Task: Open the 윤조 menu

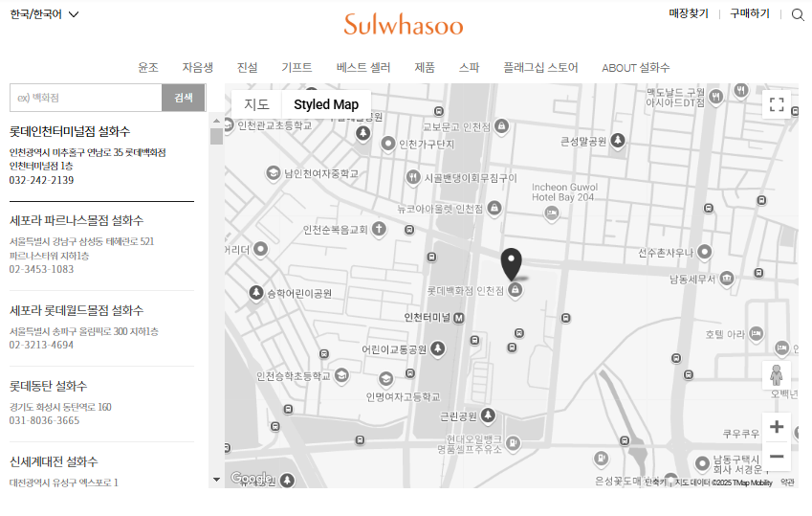Action: (148, 67)
